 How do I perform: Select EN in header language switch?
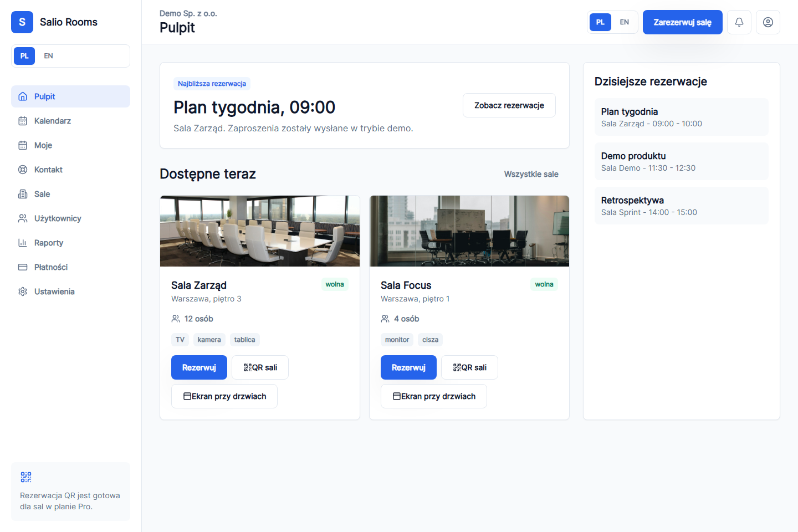[625, 22]
